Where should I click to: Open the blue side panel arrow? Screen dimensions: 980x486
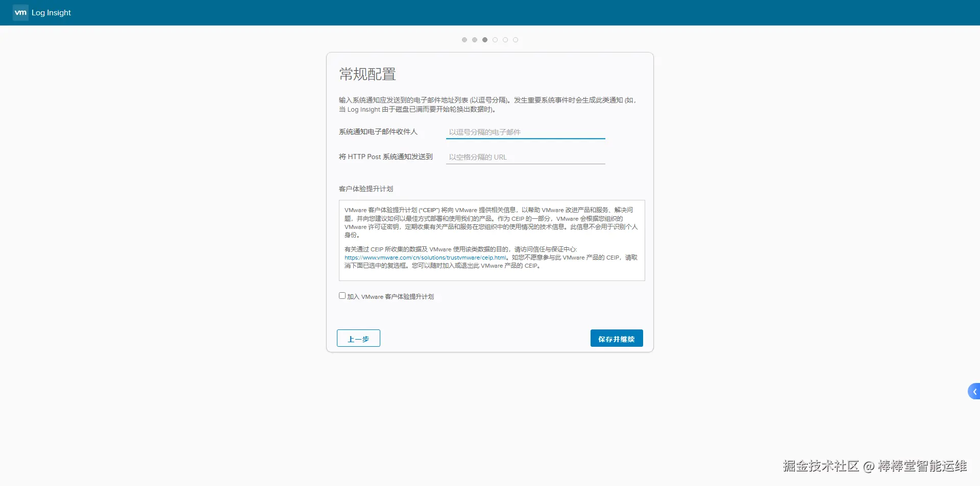[974, 392]
